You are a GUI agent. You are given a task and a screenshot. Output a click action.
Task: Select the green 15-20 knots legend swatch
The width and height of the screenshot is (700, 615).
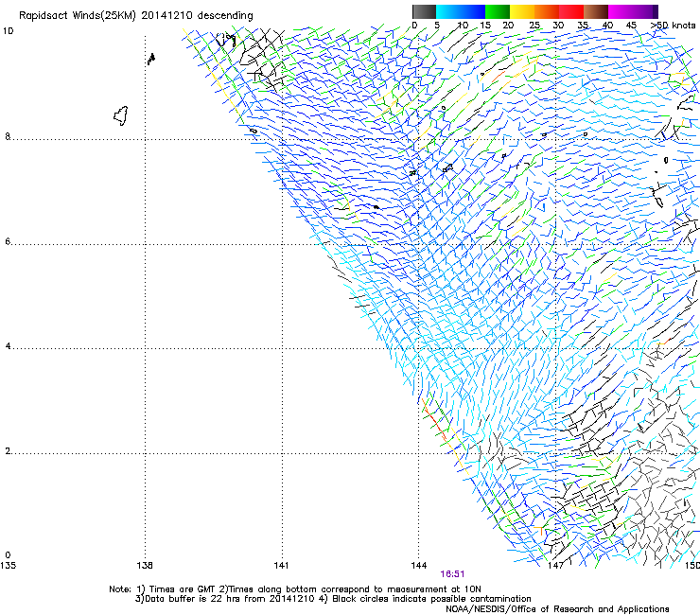tap(498, 11)
